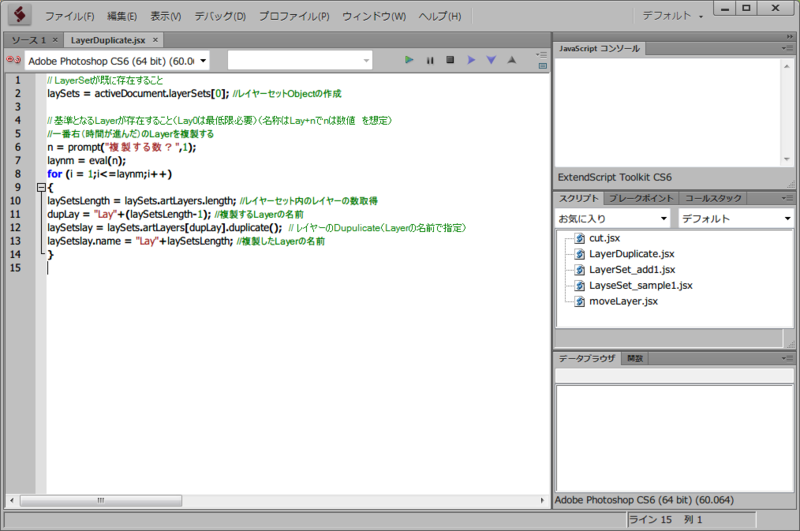Screen dimensions: 800x531
Task: Click the console scrollbar up arrow
Action: point(787,66)
